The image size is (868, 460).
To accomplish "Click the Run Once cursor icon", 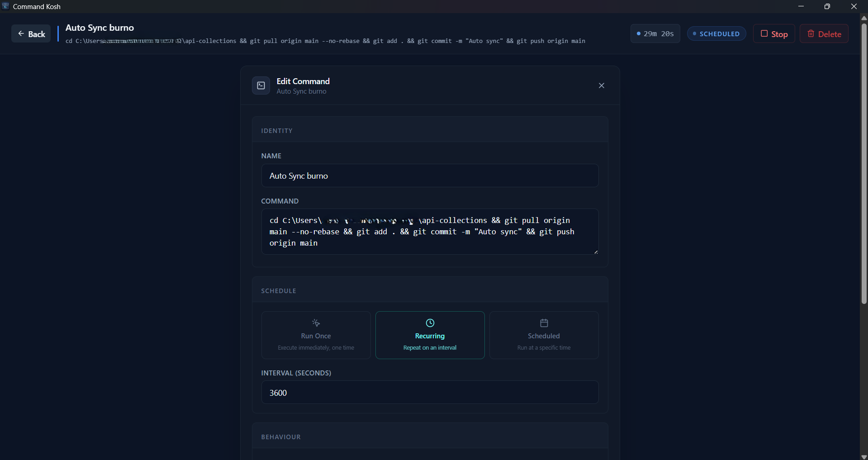I will tap(316, 323).
